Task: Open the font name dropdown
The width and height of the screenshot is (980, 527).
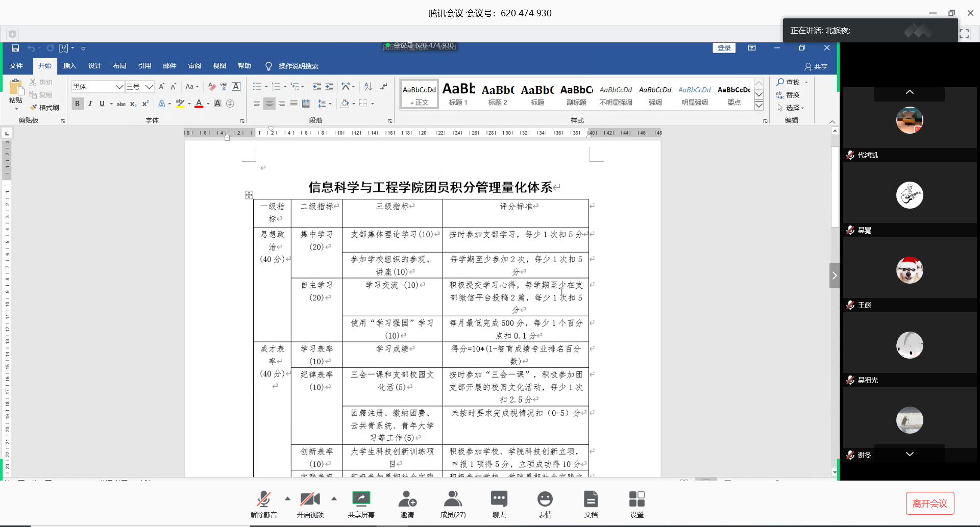Action: click(x=119, y=87)
